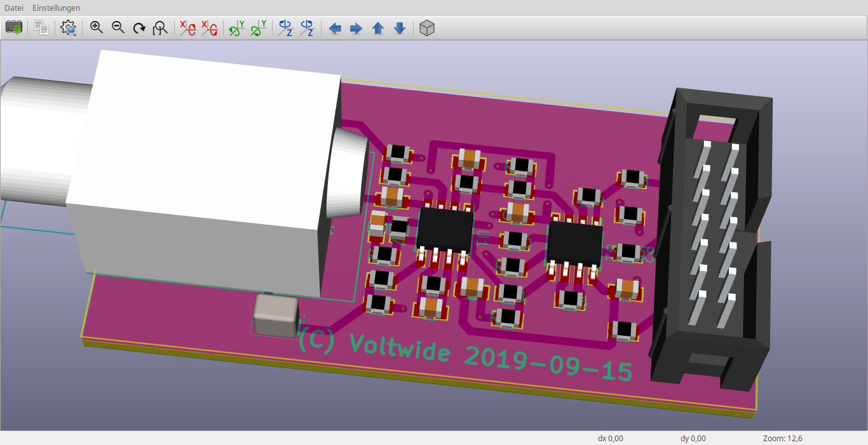Zoom out with the minus magnifier
Viewport: 868px width, 445px height.
click(118, 28)
